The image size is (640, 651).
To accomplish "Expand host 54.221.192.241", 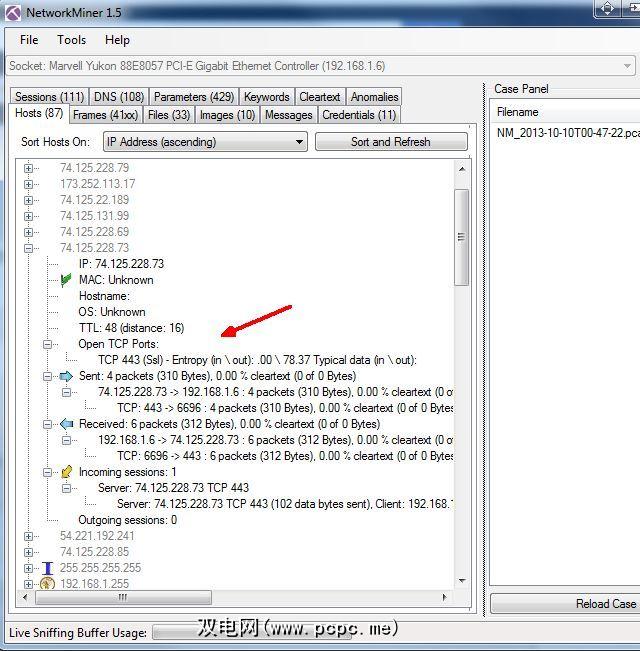I will (x=28, y=536).
